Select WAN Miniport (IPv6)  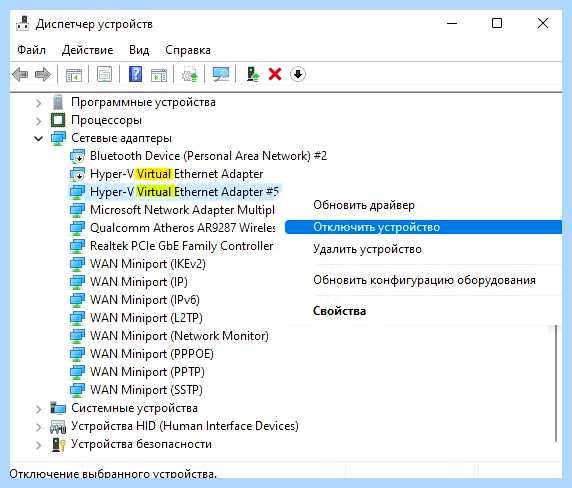pyautogui.click(x=145, y=300)
